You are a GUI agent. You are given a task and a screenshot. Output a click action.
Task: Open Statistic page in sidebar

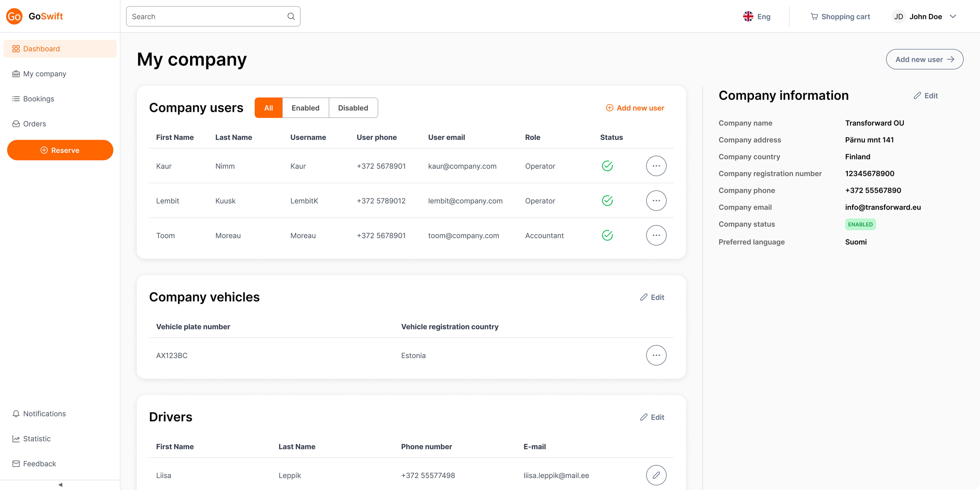click(x=36, y=439)
